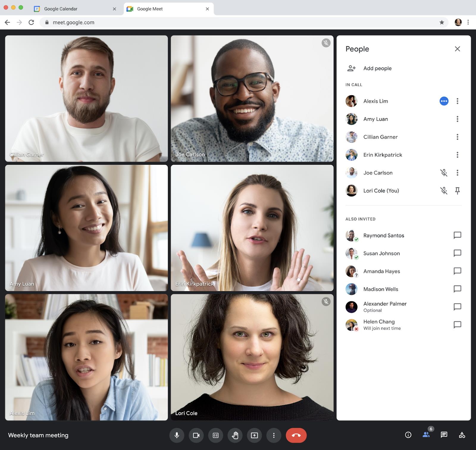Screen dimensions: 476x450
Task: Open the Present now control
Action: [x=254, y=435]
